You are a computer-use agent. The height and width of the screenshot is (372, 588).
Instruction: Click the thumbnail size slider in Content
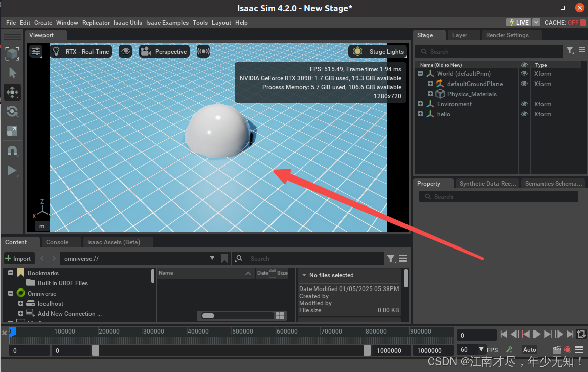tap(237, 316)
